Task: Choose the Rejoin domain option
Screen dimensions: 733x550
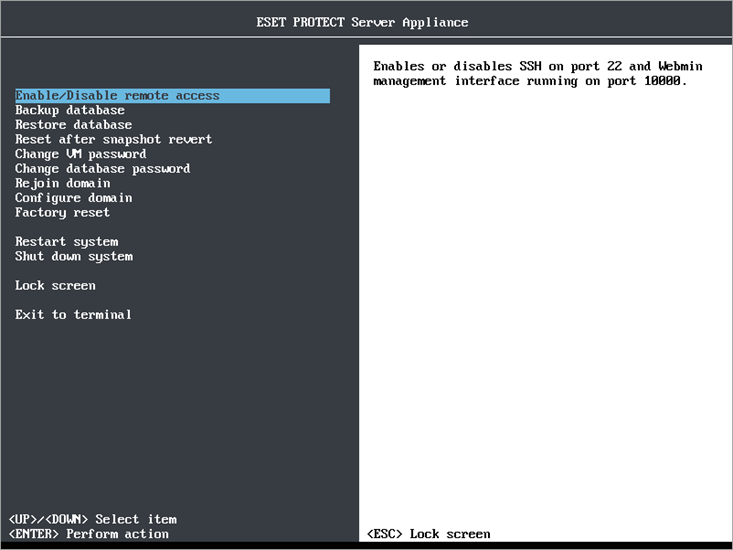Action: pyautogui.click(x=62, y=183)
